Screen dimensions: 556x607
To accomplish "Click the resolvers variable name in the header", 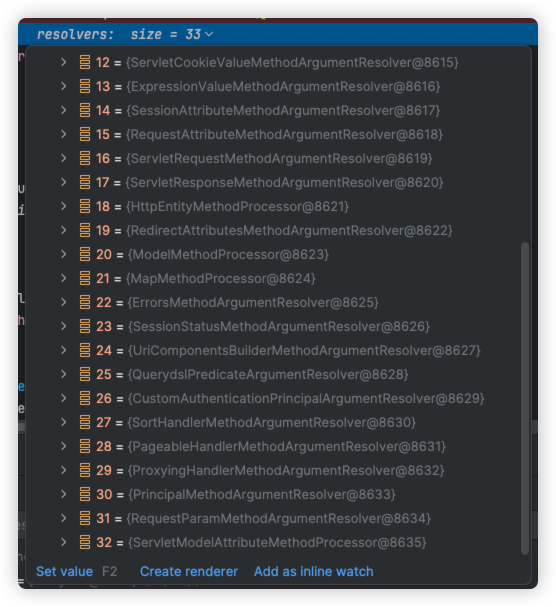I will 75,34.
